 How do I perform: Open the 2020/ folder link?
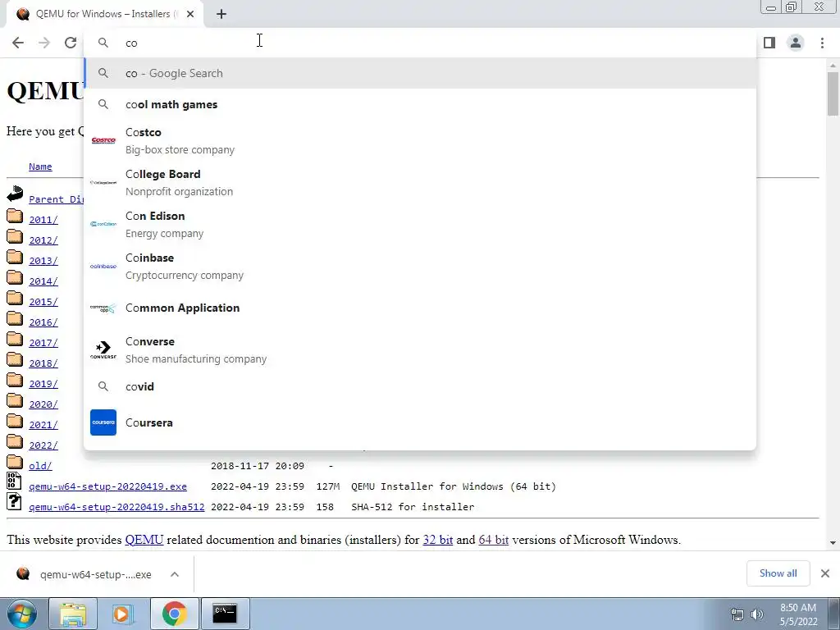tap(43, 404)
